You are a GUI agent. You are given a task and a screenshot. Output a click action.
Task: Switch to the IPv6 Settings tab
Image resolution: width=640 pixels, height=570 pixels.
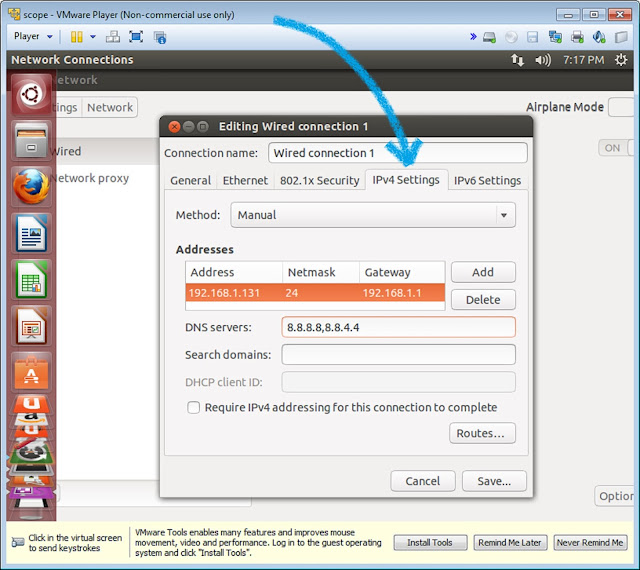487,180
